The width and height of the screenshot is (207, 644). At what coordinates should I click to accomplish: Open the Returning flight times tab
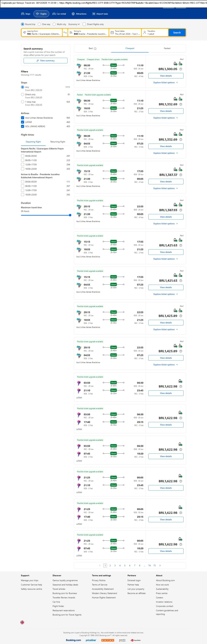(58, 142)
